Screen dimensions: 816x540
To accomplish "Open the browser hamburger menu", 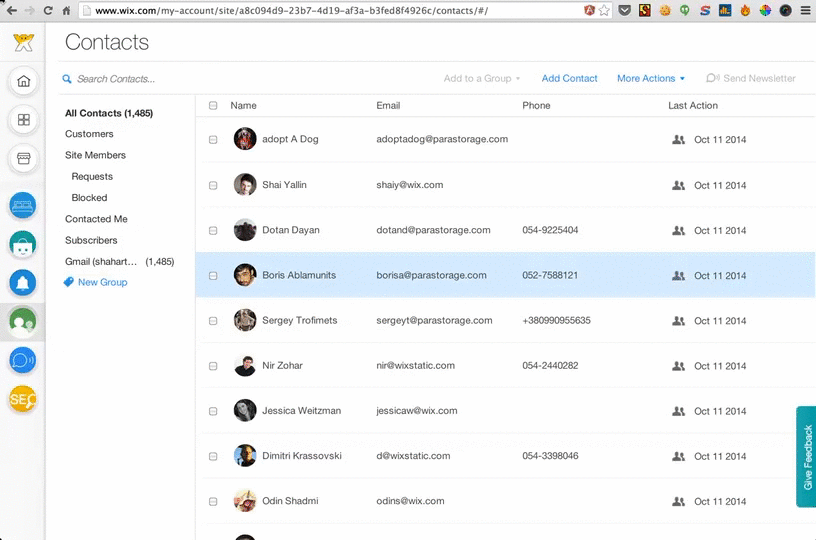I will (805, 10).
